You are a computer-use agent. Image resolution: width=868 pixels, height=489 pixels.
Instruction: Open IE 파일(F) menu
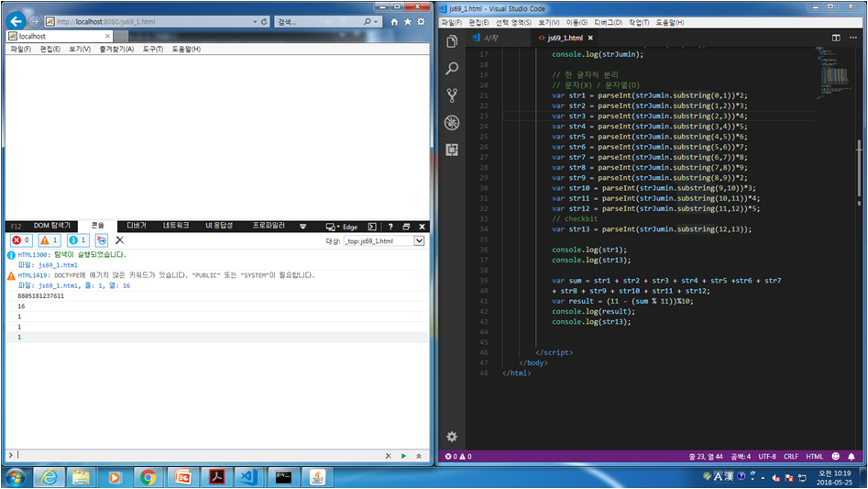click(20, 50)
